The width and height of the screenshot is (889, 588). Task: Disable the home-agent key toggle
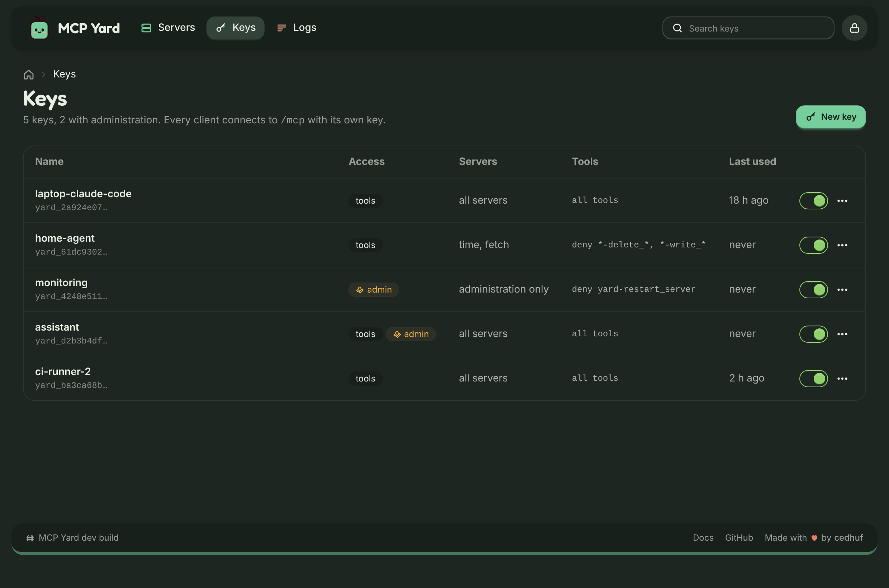pyautogui.click(x=813, y=245)
